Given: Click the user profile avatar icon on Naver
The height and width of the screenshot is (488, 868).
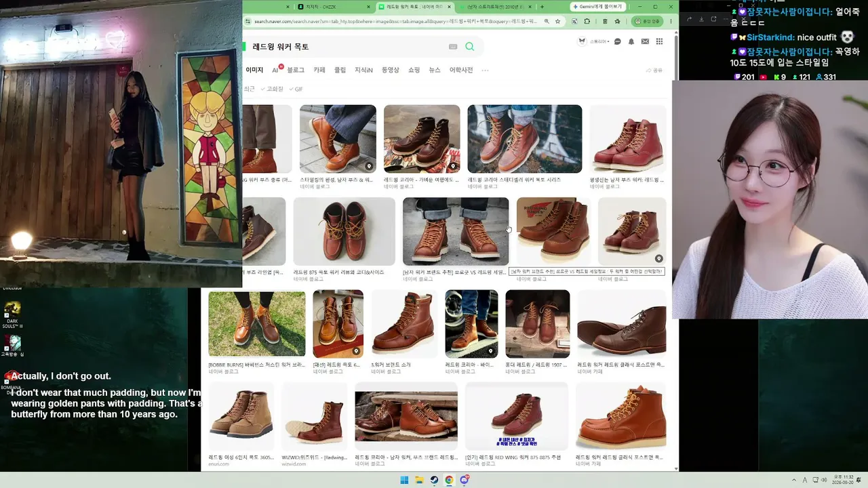Looking at the screenshot, I should click(582, 41).
